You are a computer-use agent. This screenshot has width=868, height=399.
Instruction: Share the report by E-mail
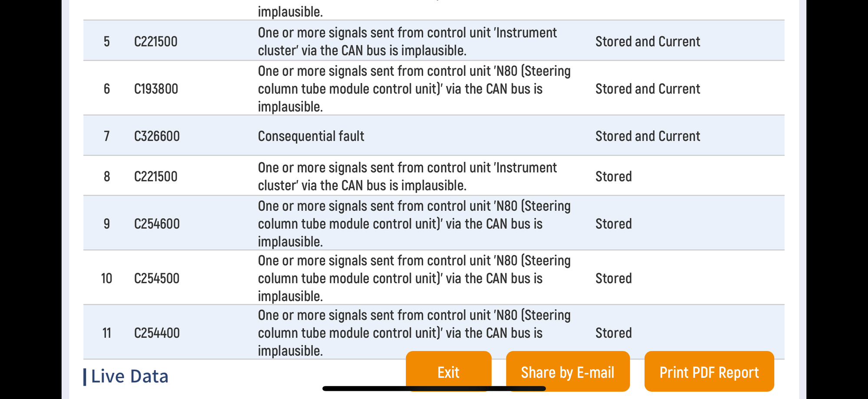pos(568,372)
